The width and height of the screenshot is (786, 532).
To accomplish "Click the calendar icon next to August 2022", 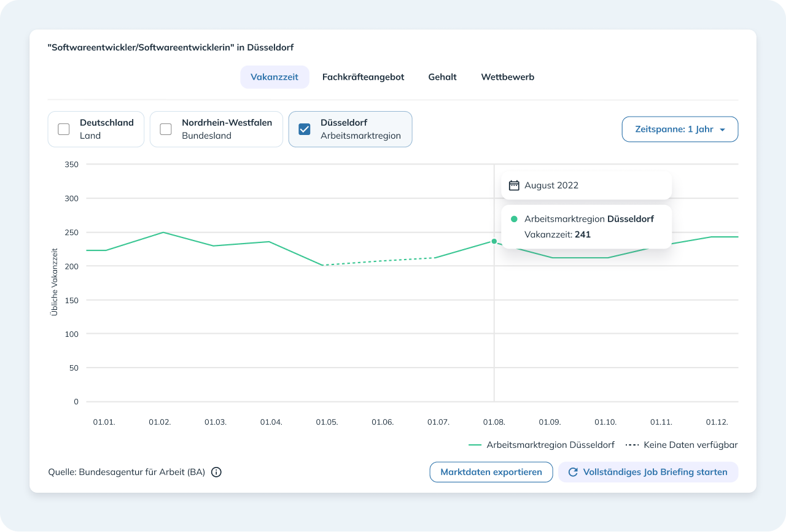I will [x=515, y=185].
